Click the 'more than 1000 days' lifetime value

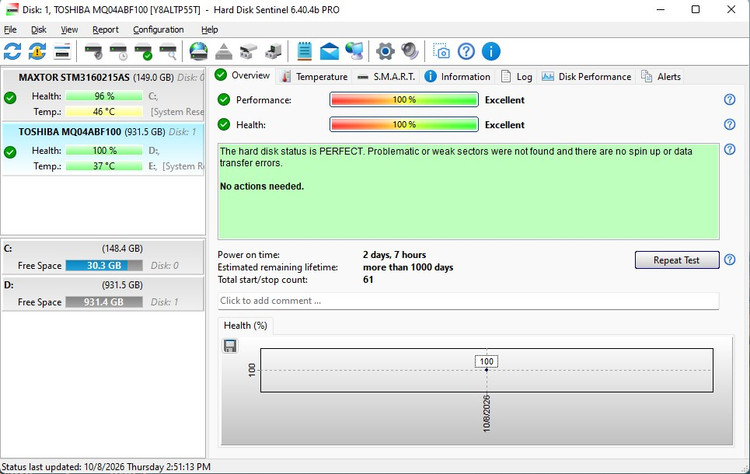[408, 267]
